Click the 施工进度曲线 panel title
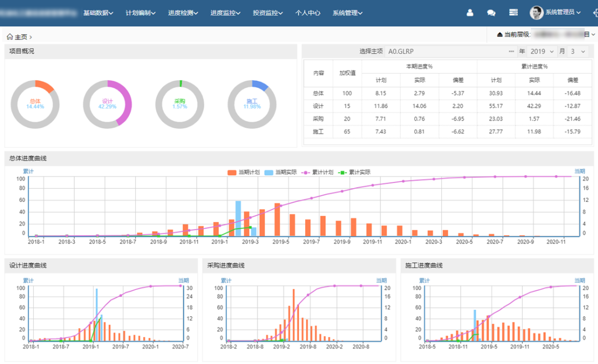The height and width of the screenshot is (364, 598). [x=424, y=266]
